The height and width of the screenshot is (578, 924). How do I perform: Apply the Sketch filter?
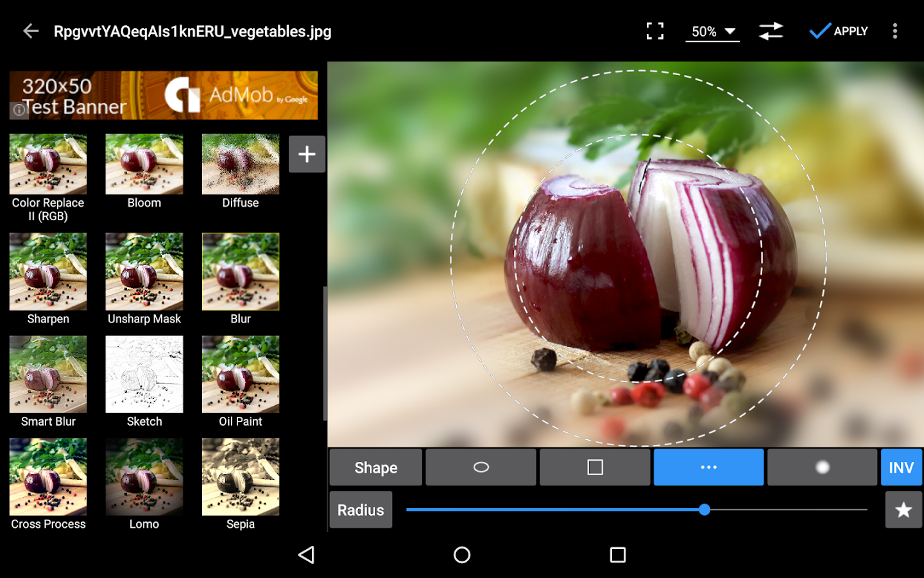click(x=144, y=374)
